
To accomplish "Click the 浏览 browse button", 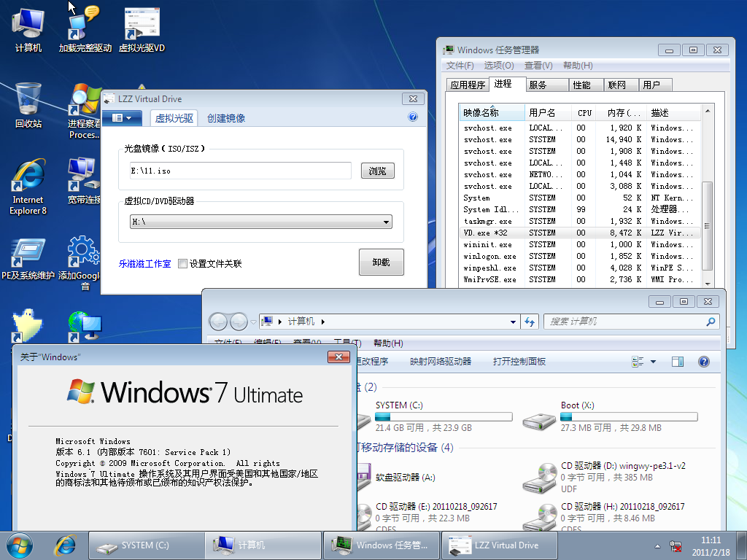I will pos(377,171).
